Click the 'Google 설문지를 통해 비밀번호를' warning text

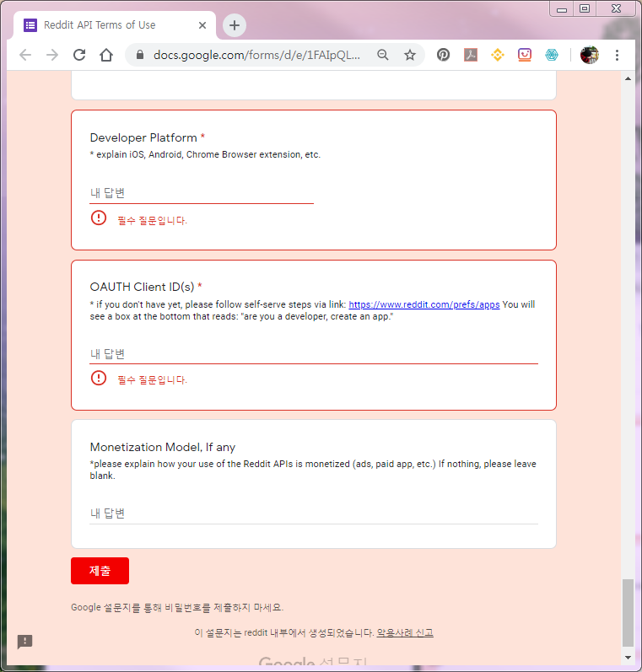(177, 607)
